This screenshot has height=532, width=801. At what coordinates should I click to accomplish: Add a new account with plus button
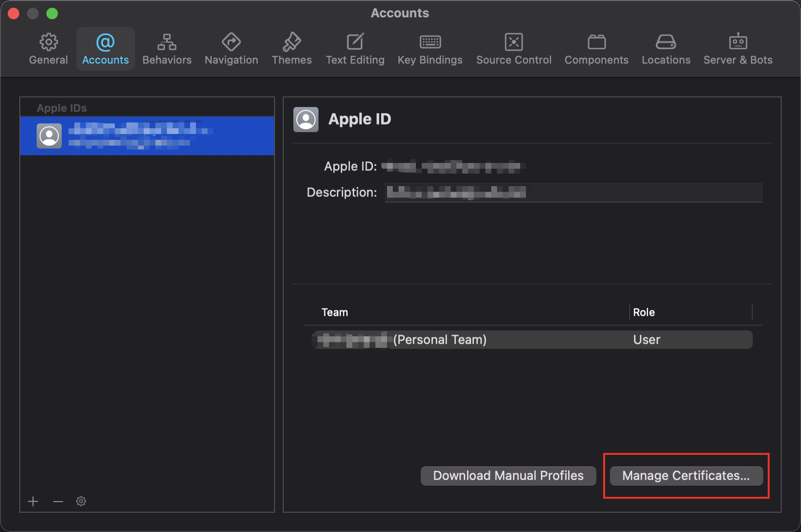[x=33, y=501]
